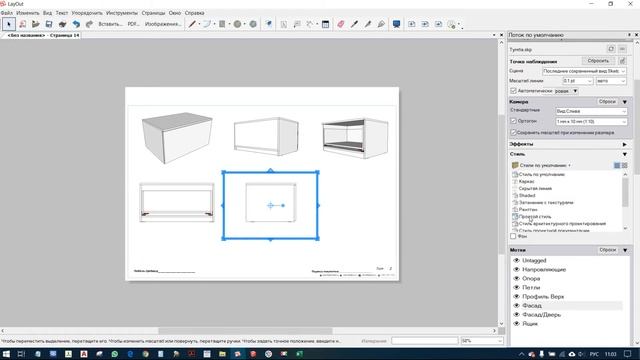Image resolution: width=640 pixels, height=360 pixels.
Task: Select the pink Eraser tool
Action: click(341, 24)
